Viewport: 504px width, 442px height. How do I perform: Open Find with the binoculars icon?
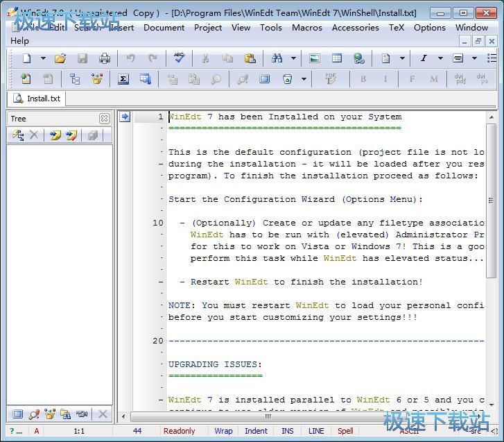tap(277, 58)
